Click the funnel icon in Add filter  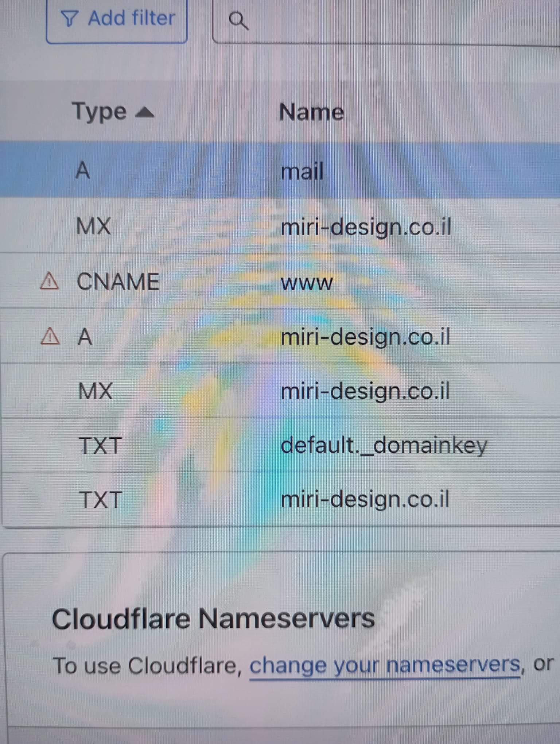(69, 19)
